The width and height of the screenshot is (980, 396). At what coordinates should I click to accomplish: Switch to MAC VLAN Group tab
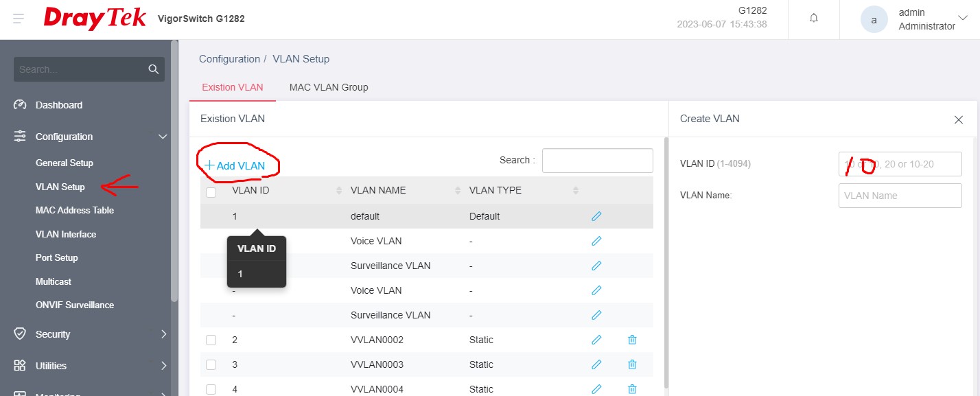click(329, 87)
